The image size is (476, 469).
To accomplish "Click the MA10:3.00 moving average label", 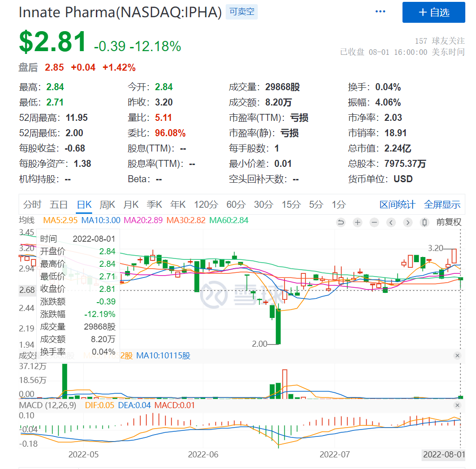I will 101,220.
